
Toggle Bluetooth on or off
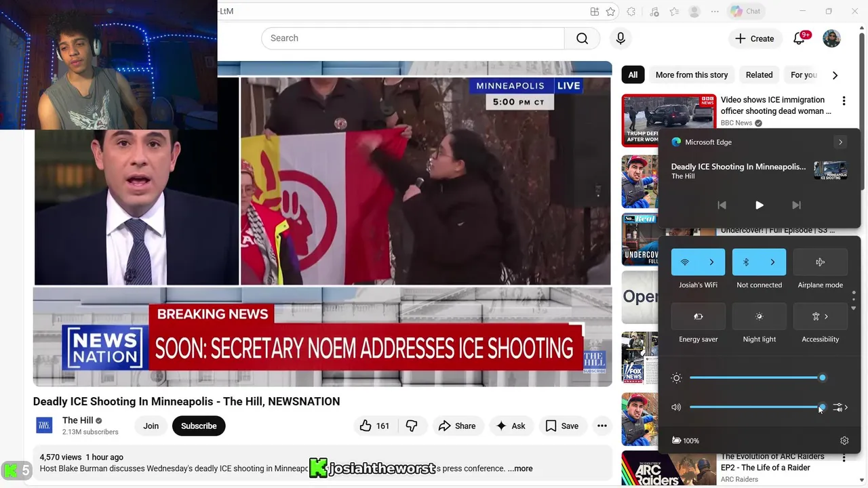click(746, 262)
